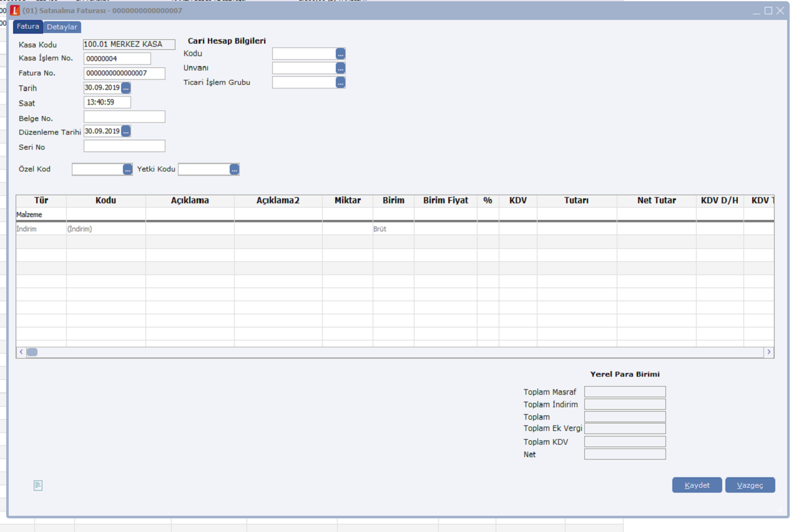Open Ticari İşlem Grubu lookup button
This screenshot has height=532, width=799.
pos(340,82)
